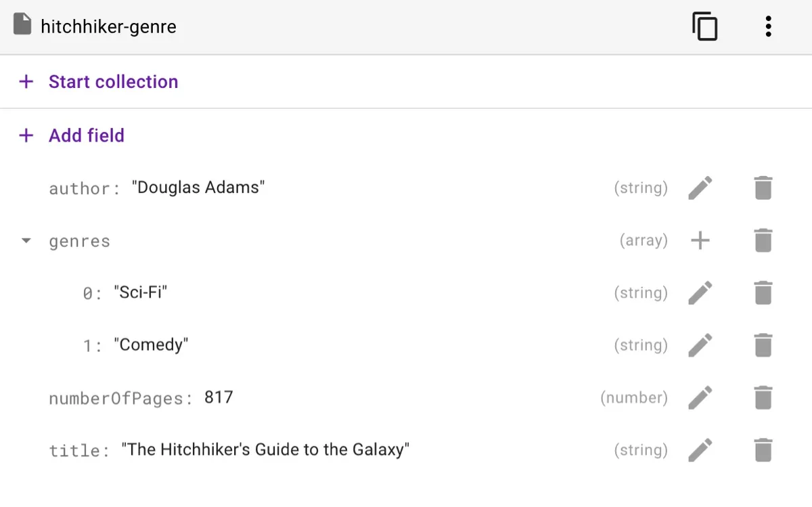Delete the author field

[763, 188]
